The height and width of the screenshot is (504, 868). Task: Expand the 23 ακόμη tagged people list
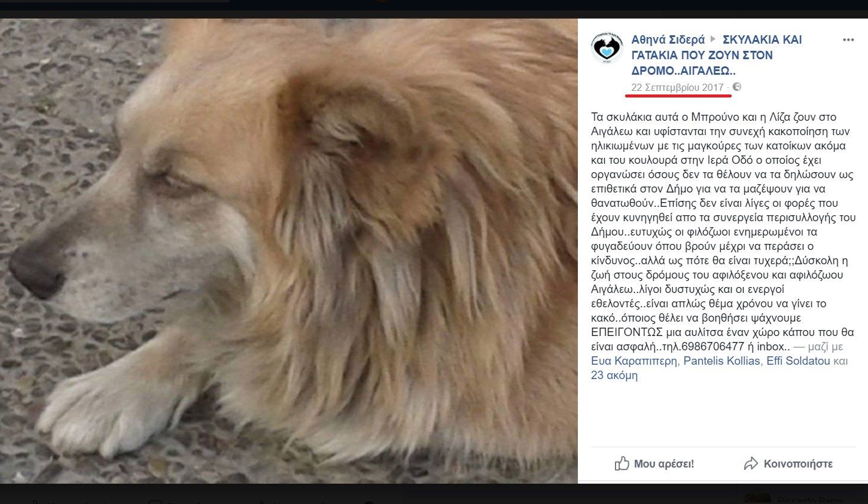(614, 375)
